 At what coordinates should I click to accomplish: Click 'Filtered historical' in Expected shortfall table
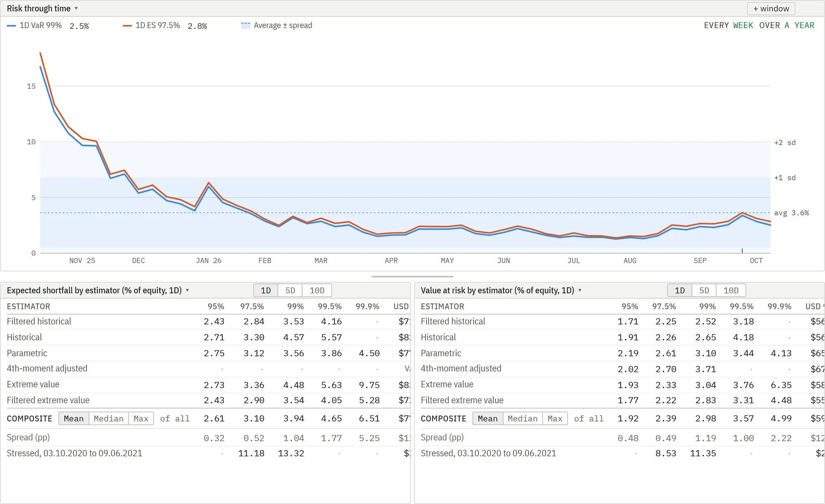(x=39, y=321)
